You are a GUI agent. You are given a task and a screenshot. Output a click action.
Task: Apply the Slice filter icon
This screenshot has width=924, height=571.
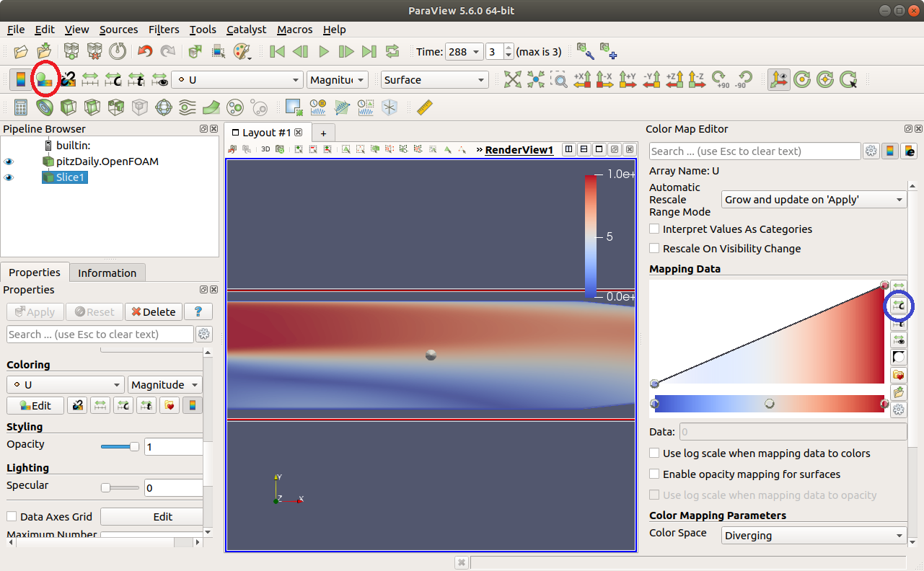(x=92, y=107)
